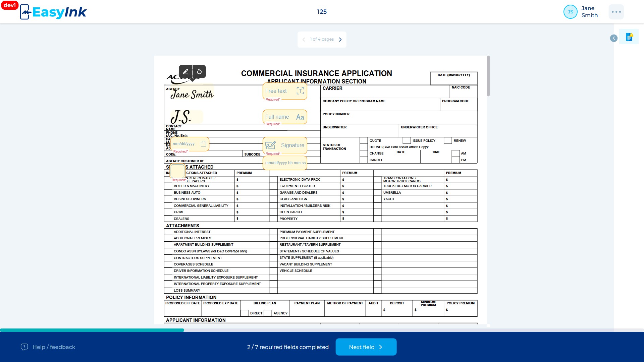Click the 'Jane Smith' user name
The height and width of the screenshot is (362, 644).
[x=590, y=12]
